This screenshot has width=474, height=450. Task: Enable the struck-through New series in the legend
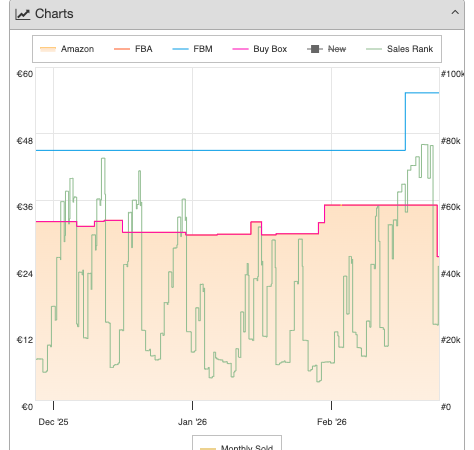pos(327,49)
